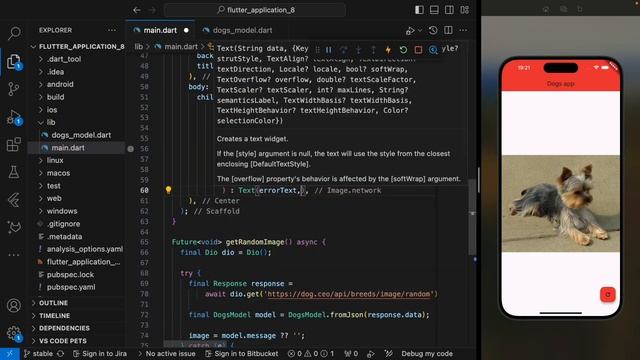The height and width of the screenshot is (360, 640).
Task: Tap the red refresh button in the simulator
Action: click(x=607, y=294)
